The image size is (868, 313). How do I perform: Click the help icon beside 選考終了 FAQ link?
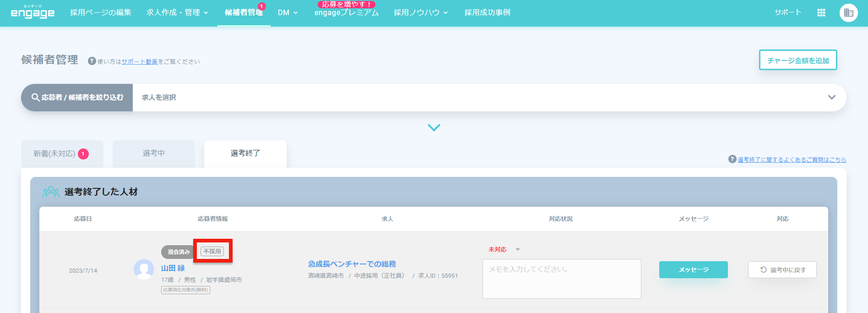(732, 159)
